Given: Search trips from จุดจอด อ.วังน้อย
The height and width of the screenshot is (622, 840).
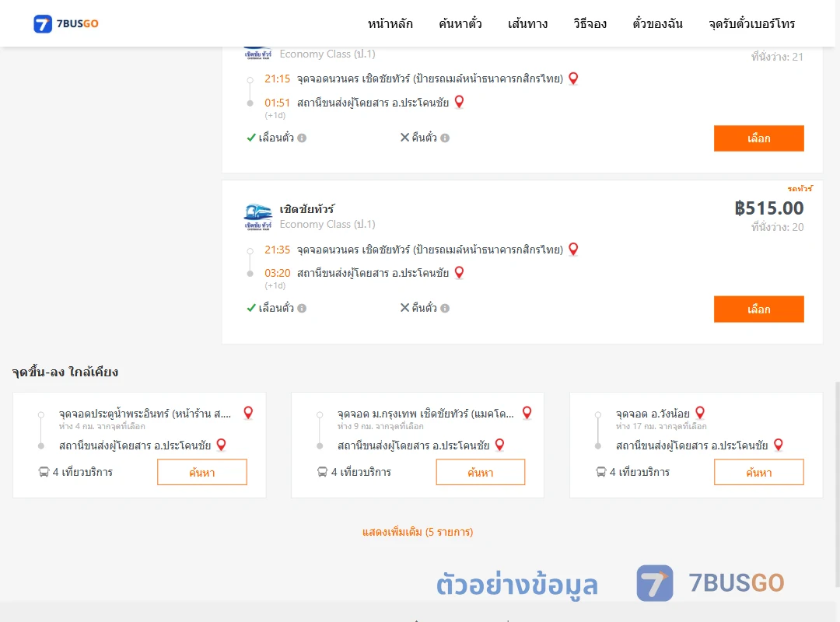Looking at the screenshot, I should pyautogui.click(x=759, y=472).
